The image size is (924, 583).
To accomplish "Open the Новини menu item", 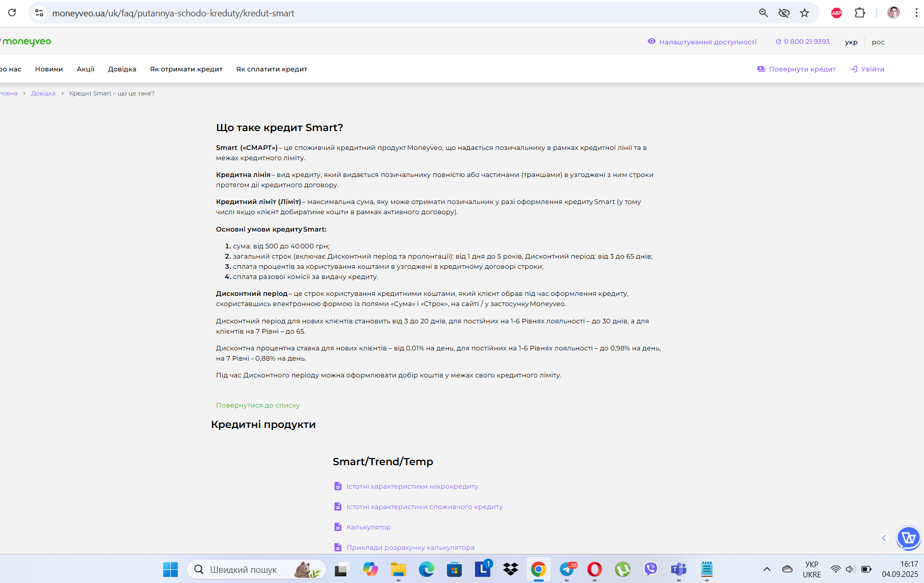I will click(49, 69).
